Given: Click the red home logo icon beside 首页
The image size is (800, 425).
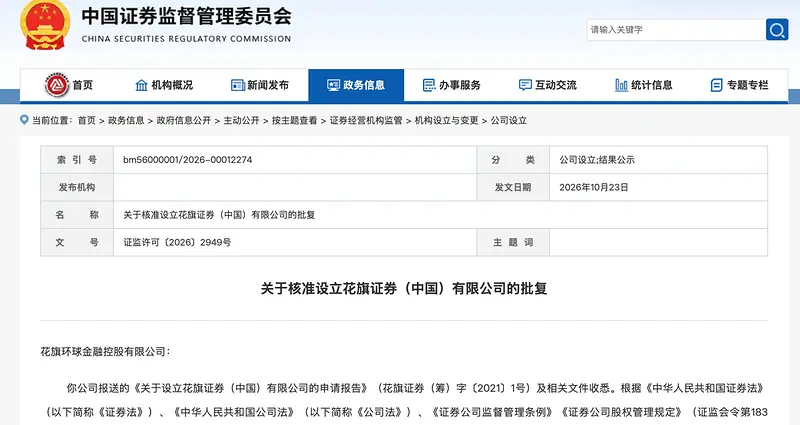Looking at the screenshot, I should click(x=57, y=85).
